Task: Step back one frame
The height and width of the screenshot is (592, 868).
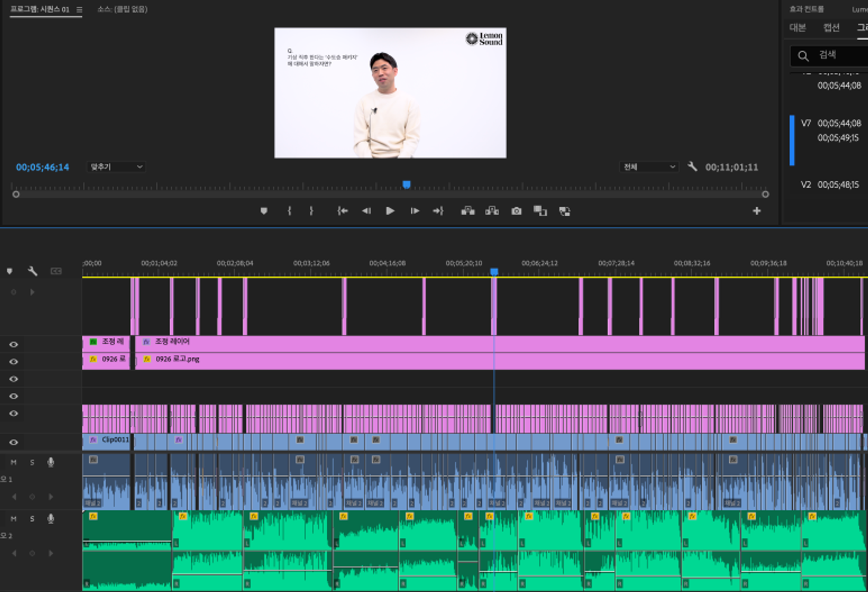Action: click(366, 211)
